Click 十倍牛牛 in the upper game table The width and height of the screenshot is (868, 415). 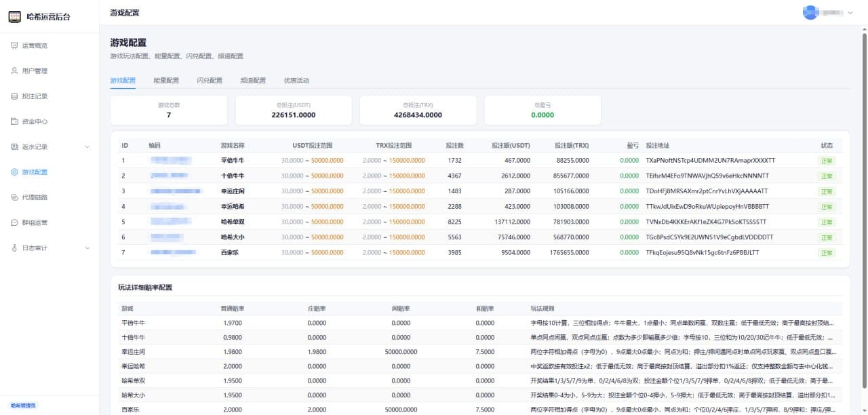[233, 176]
